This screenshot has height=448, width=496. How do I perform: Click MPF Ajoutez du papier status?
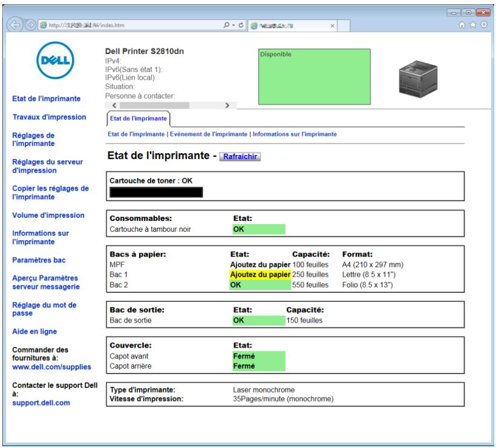tap(260, 265)
